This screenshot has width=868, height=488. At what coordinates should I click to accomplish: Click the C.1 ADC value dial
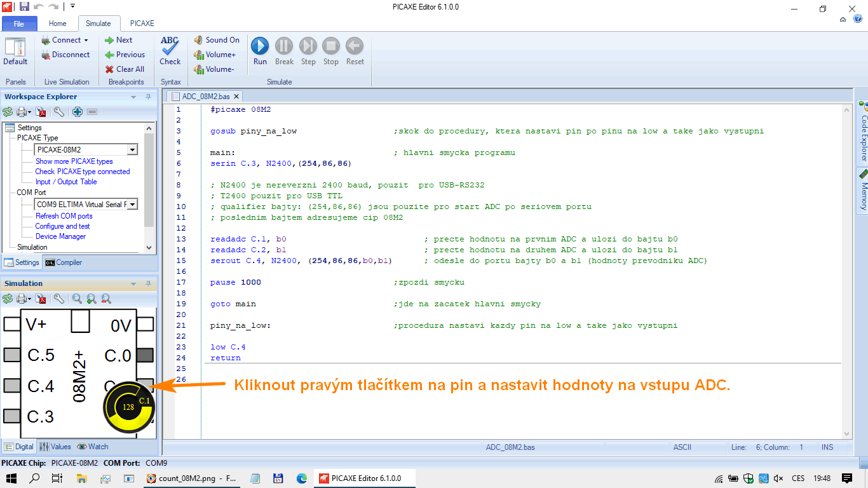[129, 407]
